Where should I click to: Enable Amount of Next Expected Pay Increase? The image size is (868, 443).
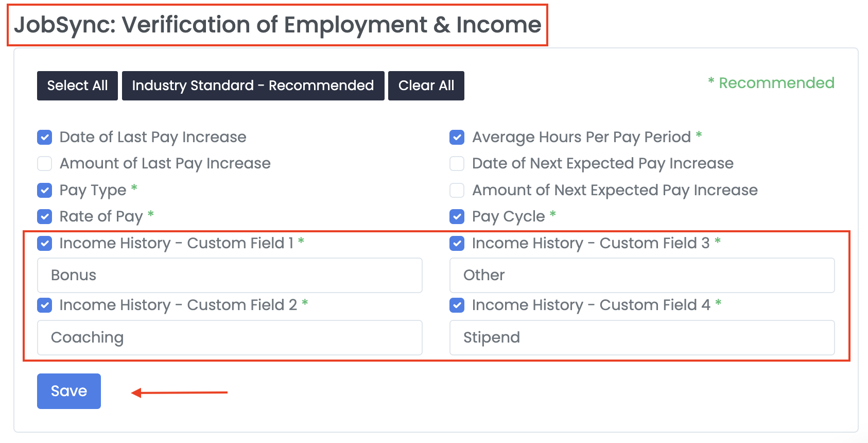click(x=457, y=191)
